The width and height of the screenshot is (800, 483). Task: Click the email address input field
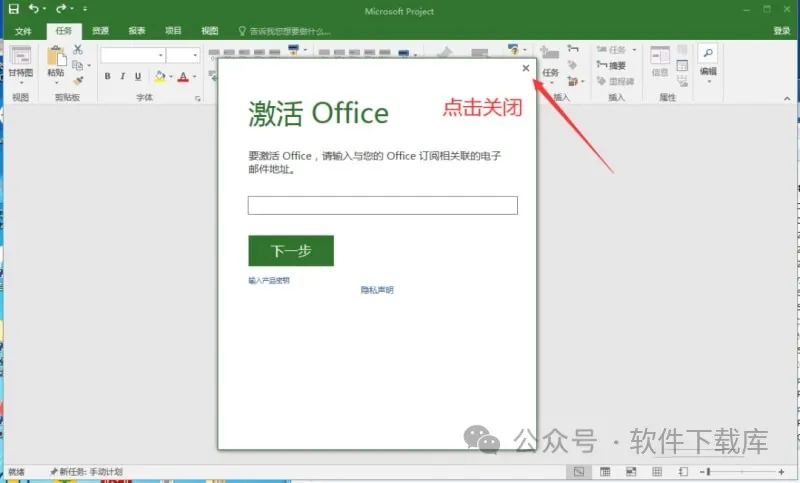coord(383,205)
